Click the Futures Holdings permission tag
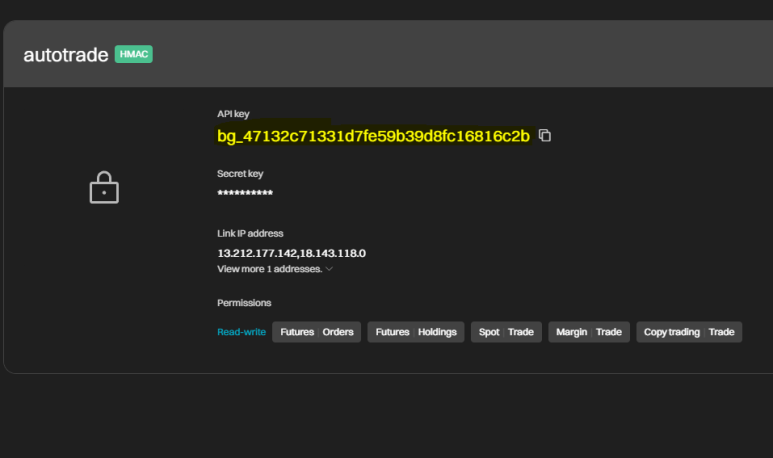 pos(416,332)
